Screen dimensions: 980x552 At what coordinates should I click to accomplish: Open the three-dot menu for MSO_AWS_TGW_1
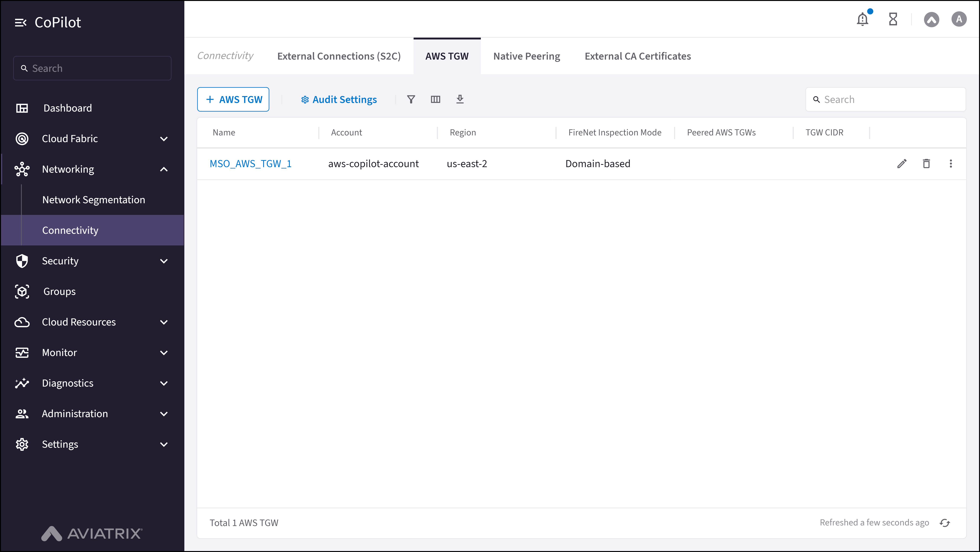click(x=951, y=163)
